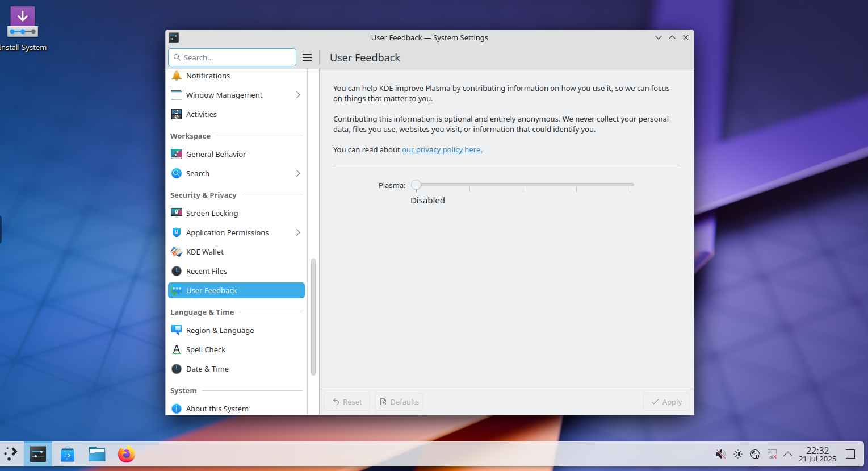Click the Spell Check icon
This screenshot has width=868, height=471.
click(x=177, y=349)
